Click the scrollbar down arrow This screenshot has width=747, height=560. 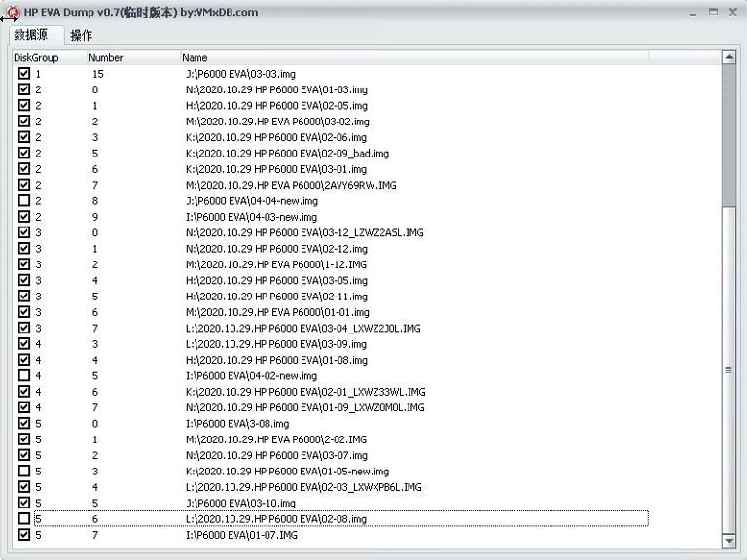pyautogui.click(x=729, y=541)
